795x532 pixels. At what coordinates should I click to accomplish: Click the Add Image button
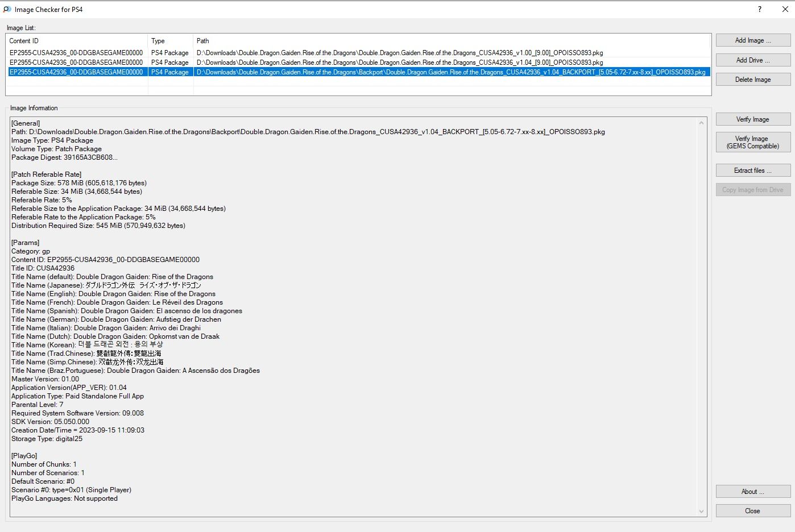point(753,40)
